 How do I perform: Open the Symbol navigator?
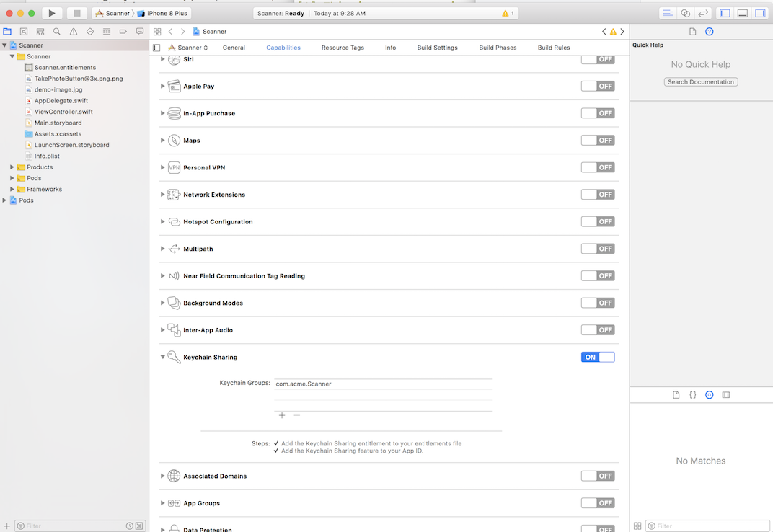(40, 32)
